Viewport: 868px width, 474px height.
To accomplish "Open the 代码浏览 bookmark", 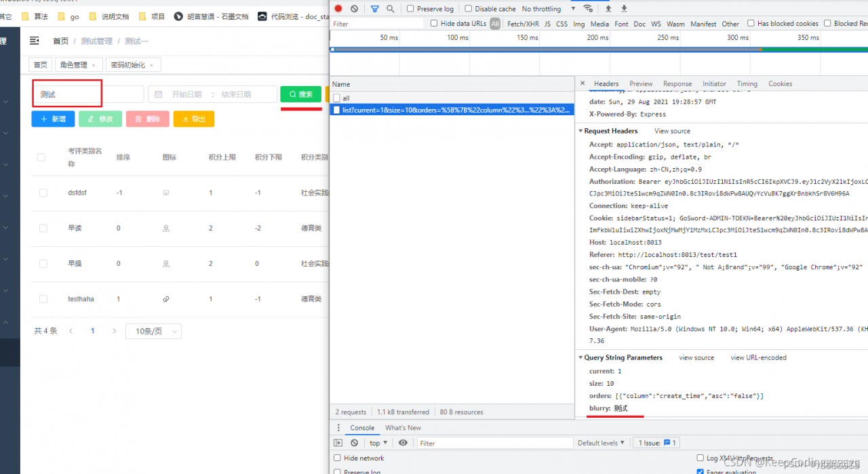I will click(294, 16).
